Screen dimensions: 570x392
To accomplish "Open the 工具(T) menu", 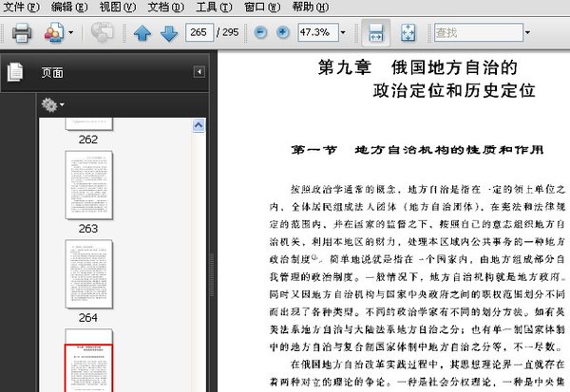I will click(x=214, y=7).
